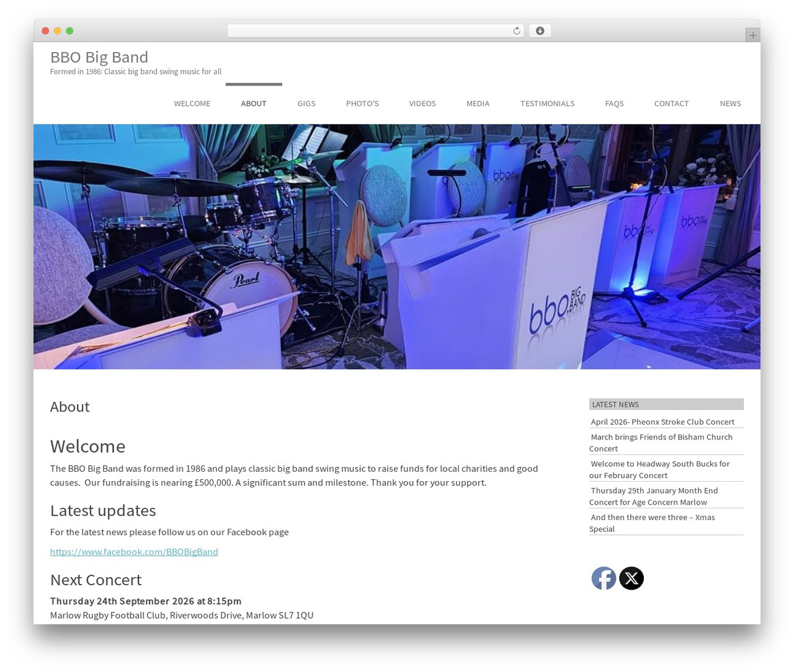Visit the Contact page

[x=671, y=104]
